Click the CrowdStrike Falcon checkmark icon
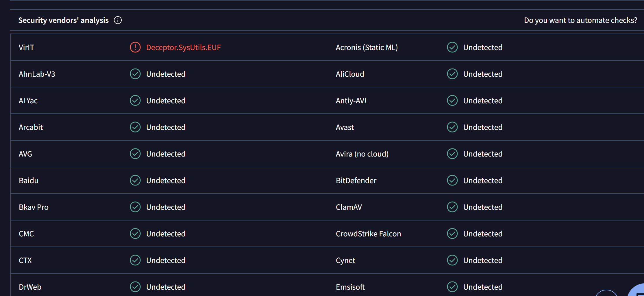The width and height of the screenshot is (644, 296). (452, 234)
